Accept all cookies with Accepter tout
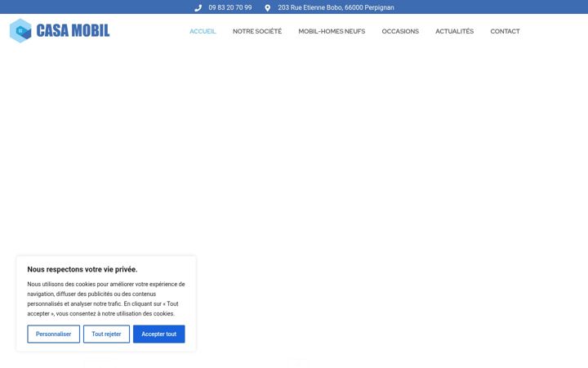588x368 pixels. [x=159, y=334]
